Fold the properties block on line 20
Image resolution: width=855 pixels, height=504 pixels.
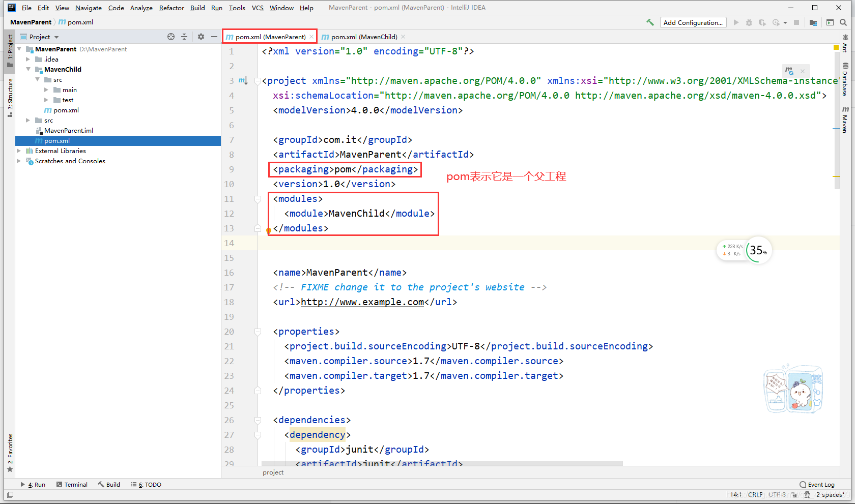point(258,332)
